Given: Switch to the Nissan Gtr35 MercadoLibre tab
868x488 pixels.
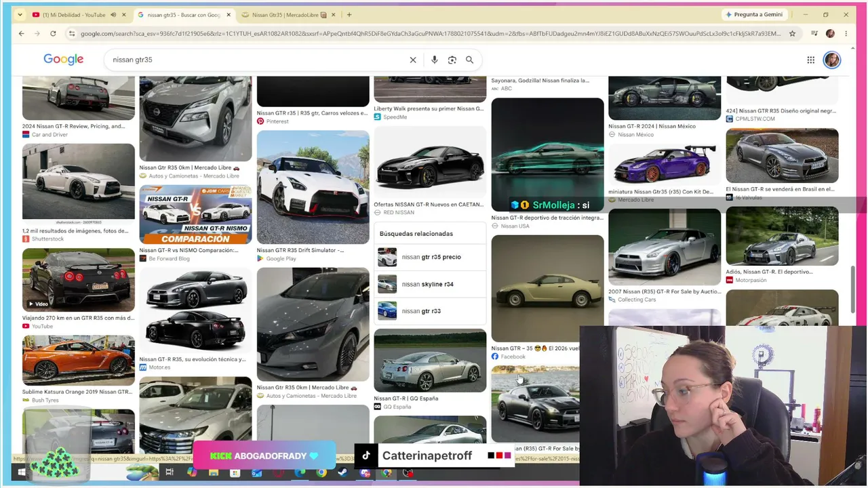Looking at the screenshot, I should click(x=289, y=15).
